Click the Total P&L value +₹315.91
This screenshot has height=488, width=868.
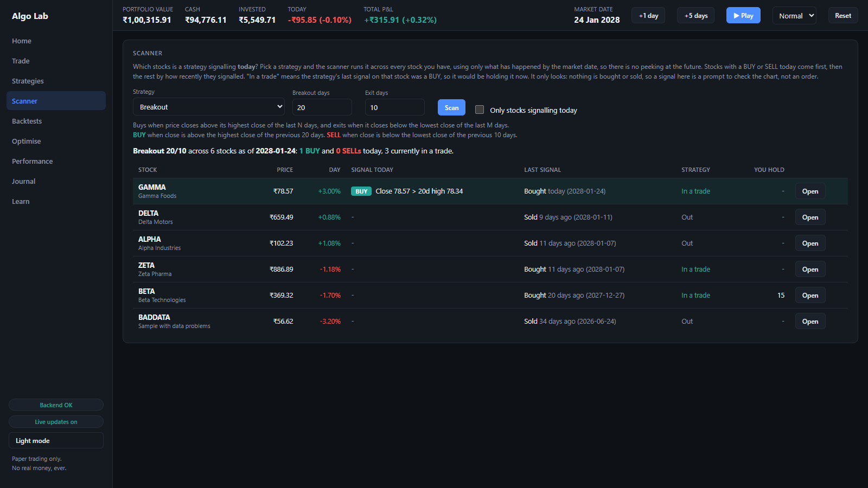click(x=400, y=20)
